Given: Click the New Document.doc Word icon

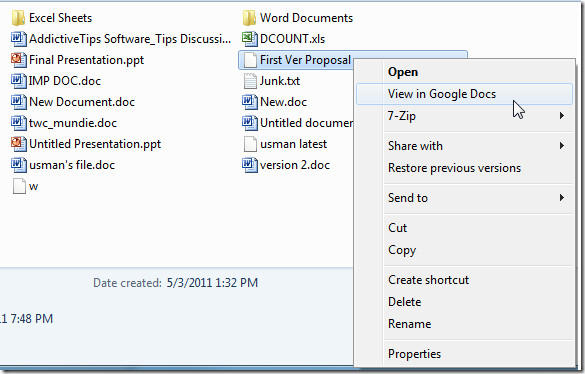Looking at the screenshot, I should point(19,102).
